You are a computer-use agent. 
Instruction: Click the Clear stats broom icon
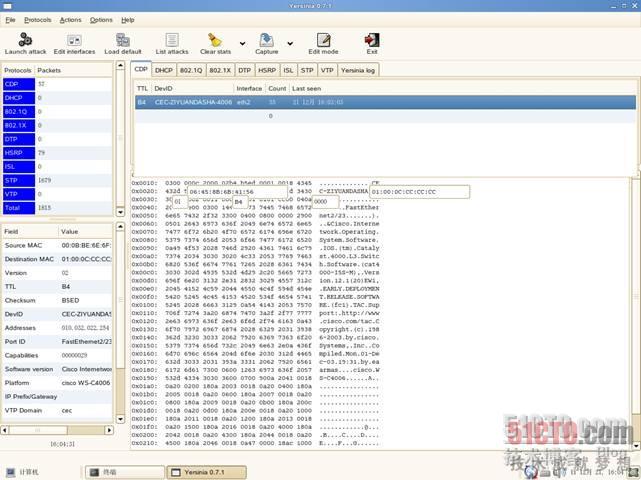tap(215, 40)
